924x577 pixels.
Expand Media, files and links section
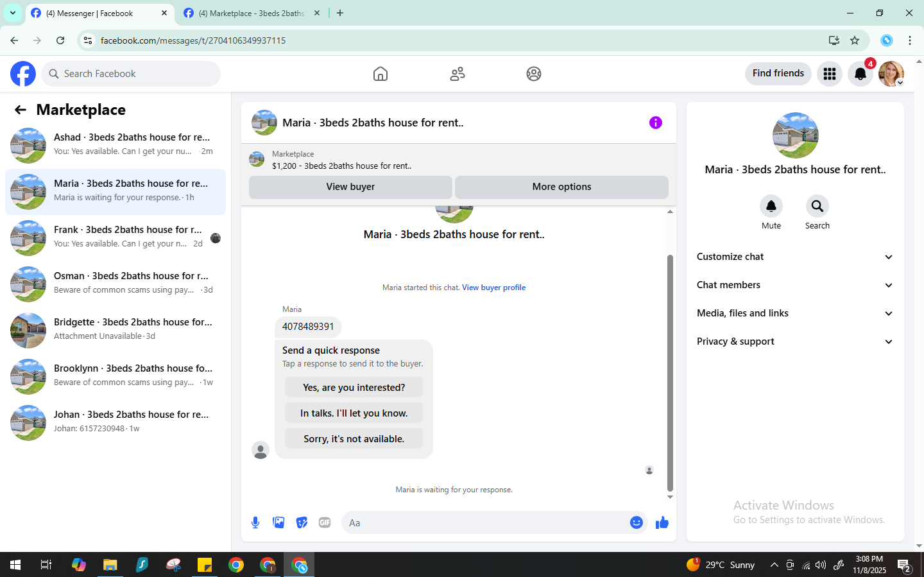point(796,313)
